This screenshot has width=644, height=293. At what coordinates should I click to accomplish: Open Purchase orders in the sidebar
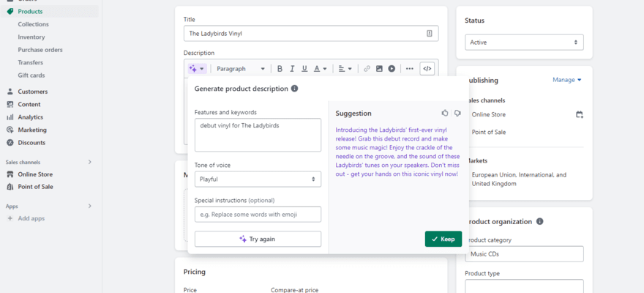pos(40,50)
